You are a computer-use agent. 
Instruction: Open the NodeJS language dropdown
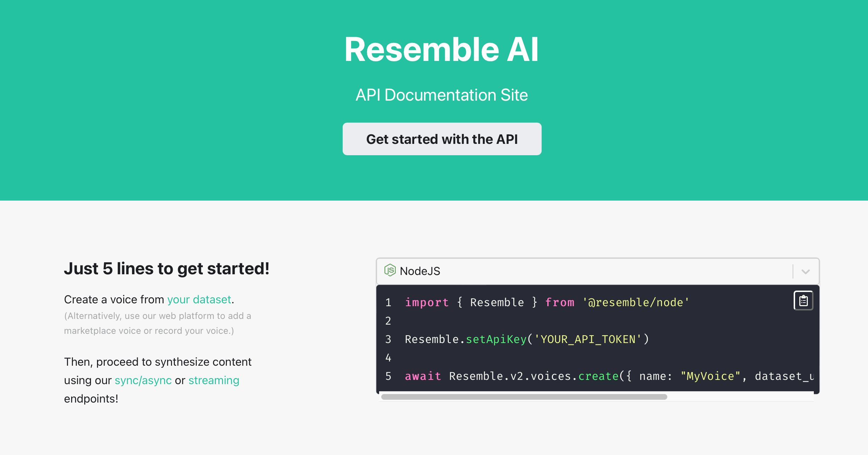coord(598,271)
